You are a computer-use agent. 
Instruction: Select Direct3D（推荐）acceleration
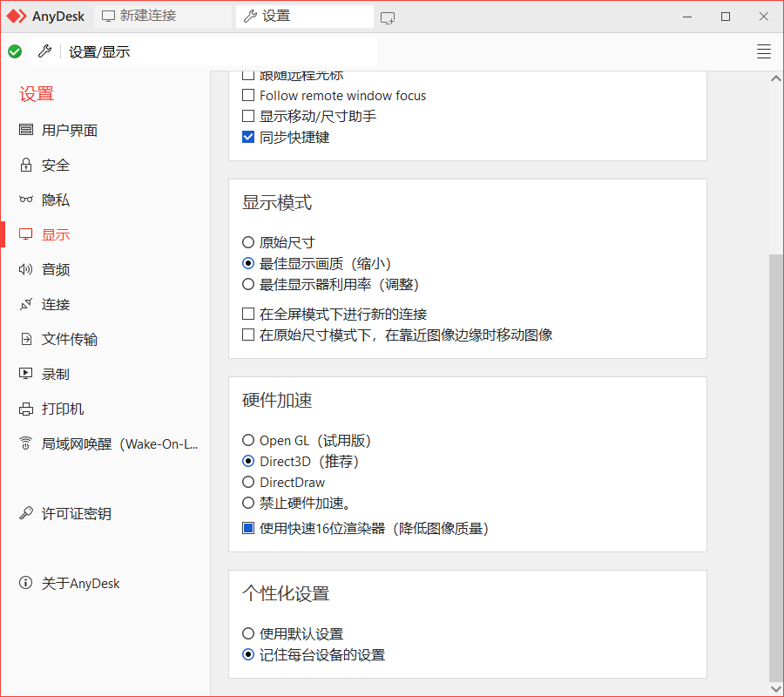click(248, 461)
